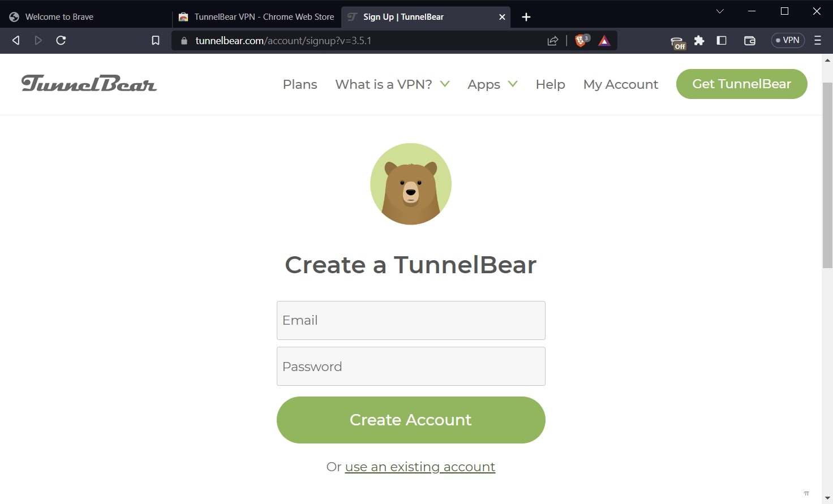This screenshot has width=833, height=504.
Task: Minimize the Brave window
Action: (752, 11)
